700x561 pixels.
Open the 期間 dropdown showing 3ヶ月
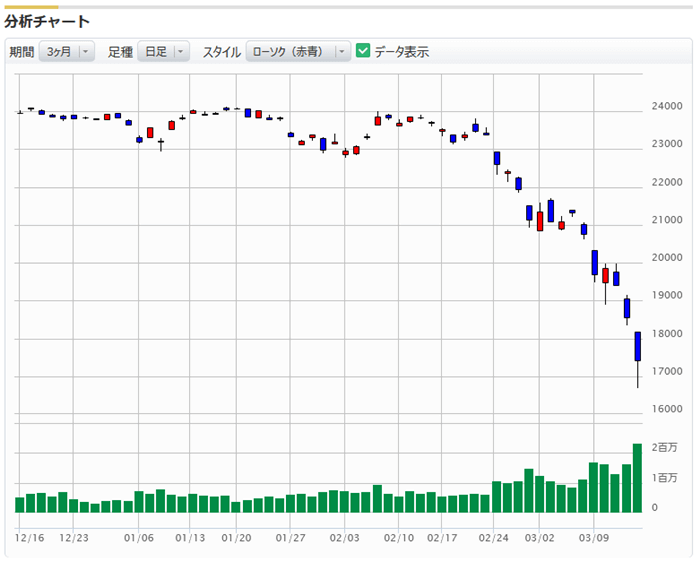(x=59, y=52)
